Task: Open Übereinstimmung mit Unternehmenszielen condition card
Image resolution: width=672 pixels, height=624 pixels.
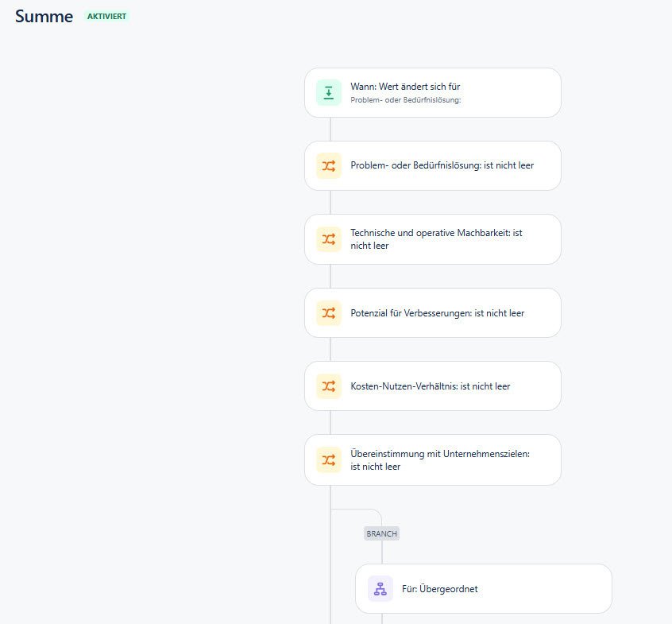Action: (x=433, y=460)
